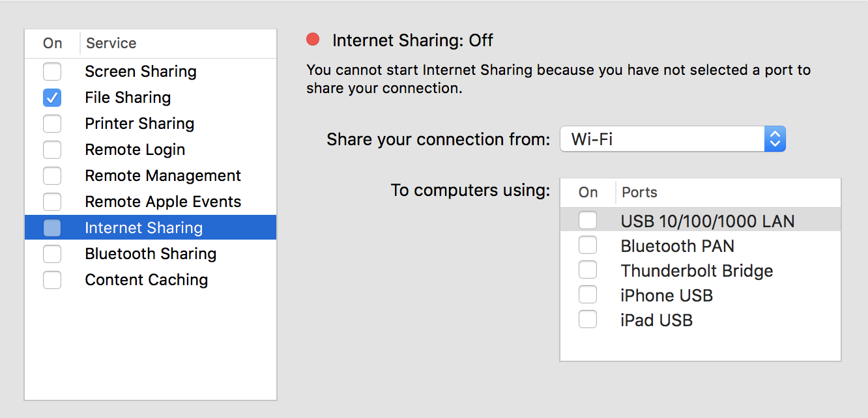Enable sharing over Bluetooth PAN
The width and height of the screenshot is (868, 418).
(x=588, y=245)
